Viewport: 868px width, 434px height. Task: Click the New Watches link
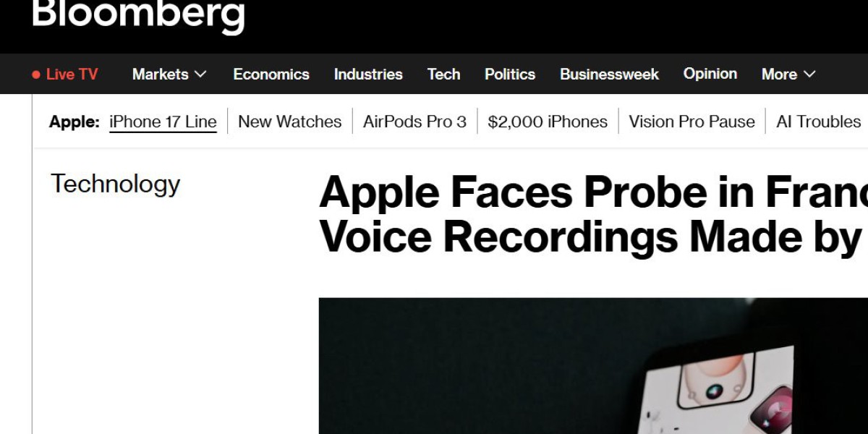[x=289, y=122]
